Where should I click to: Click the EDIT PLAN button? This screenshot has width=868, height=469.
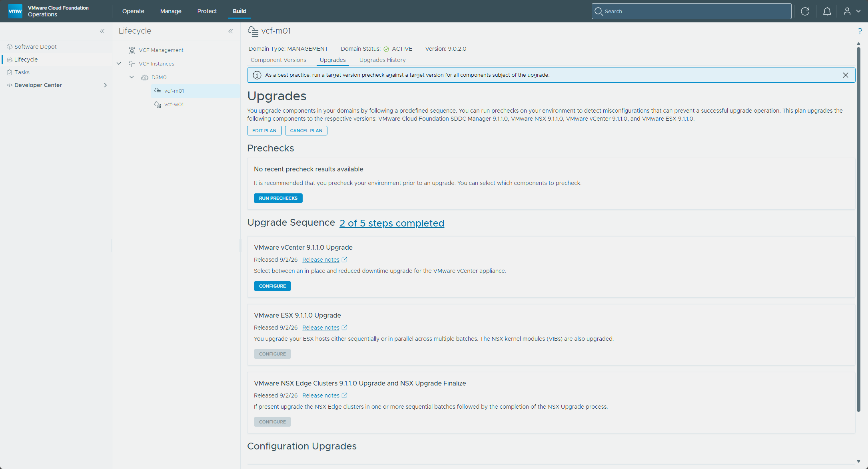264,131
